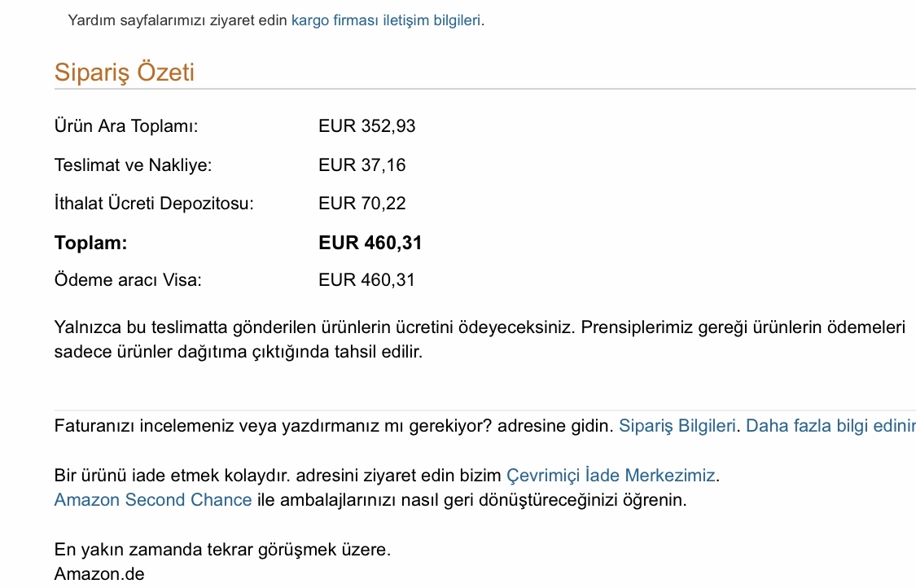
Task: Click the bold Toplam label
Action: click(90, 243)
